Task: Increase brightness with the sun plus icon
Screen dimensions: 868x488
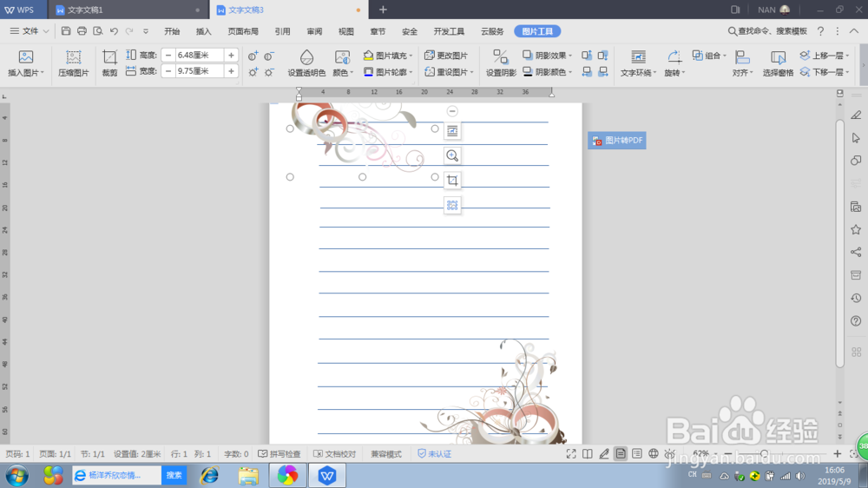Action: (x=253, y=72)
